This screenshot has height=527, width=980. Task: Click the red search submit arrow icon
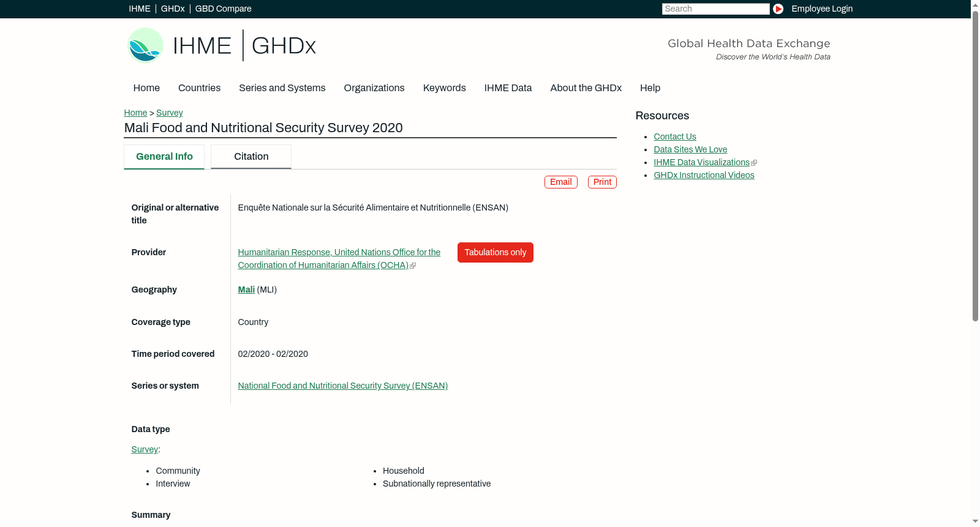coord(778,9)
